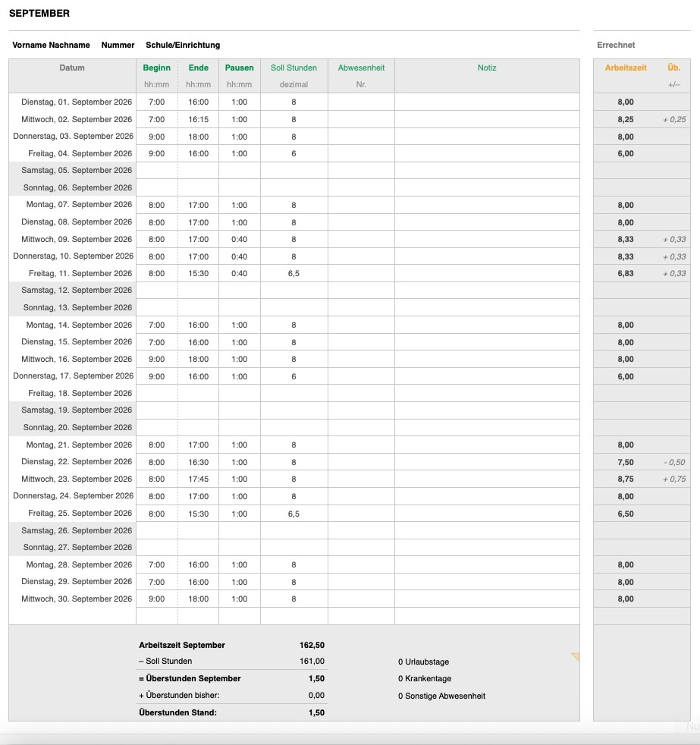Select the Beginn column header
The width and height of the screenshot is (700, 745).
[x=156, y=68]
